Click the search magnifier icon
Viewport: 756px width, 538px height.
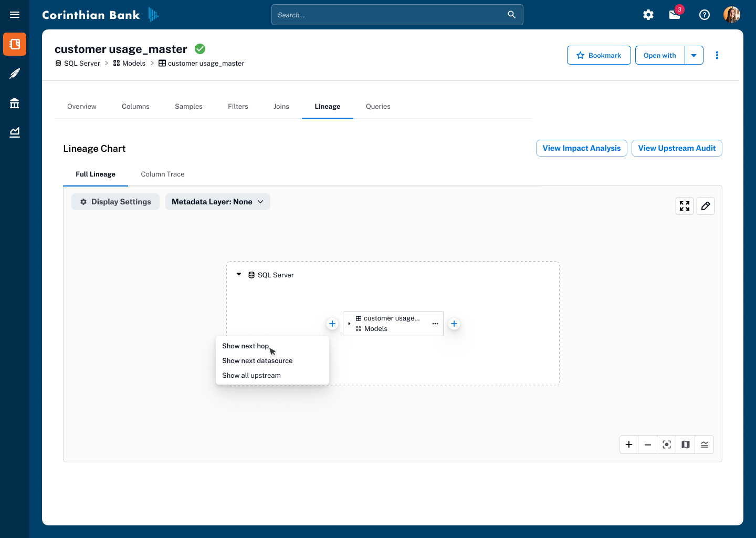pyautogui.click(x=511, y=15)
